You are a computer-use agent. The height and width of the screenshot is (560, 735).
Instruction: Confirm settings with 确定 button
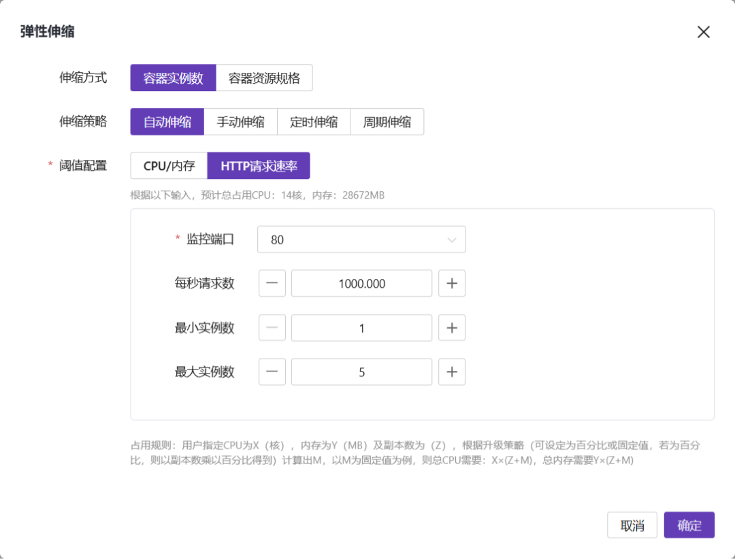689,525
